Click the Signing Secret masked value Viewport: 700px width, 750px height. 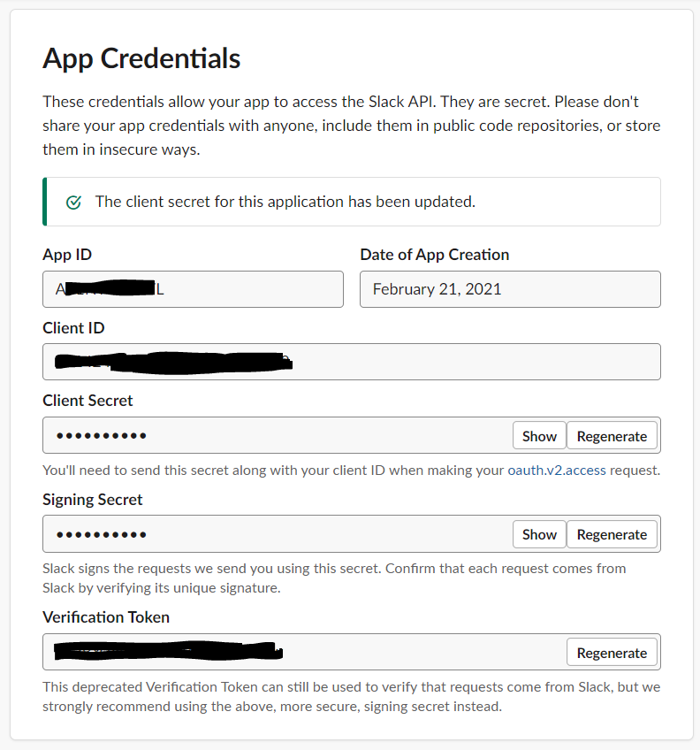pos(102,534)
